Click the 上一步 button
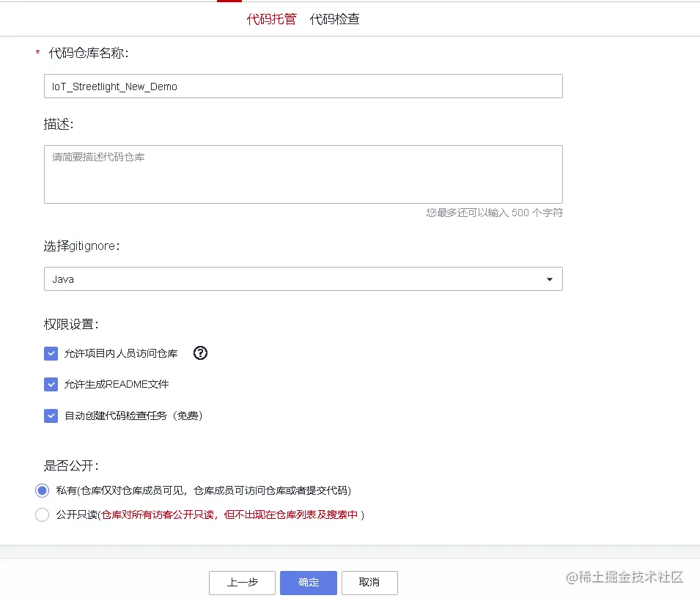This screenshot has height=601, width=700. pyautogui.click(x=242, y=583)
